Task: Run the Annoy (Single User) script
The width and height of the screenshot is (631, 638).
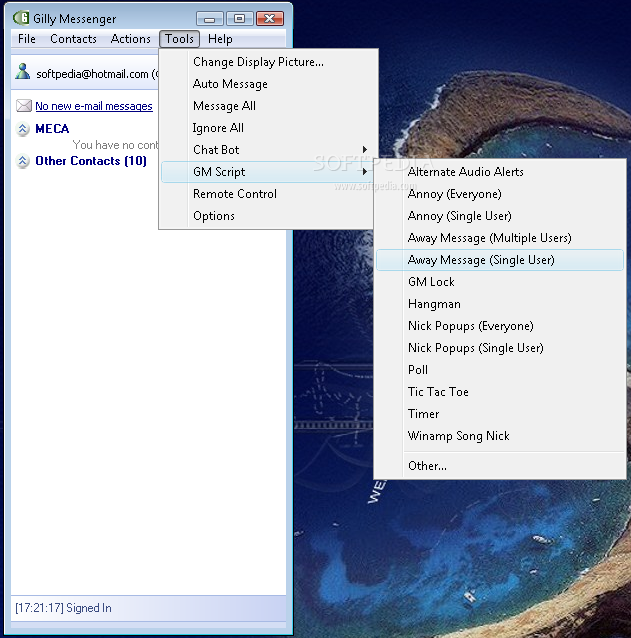Action: coord(500,216)
